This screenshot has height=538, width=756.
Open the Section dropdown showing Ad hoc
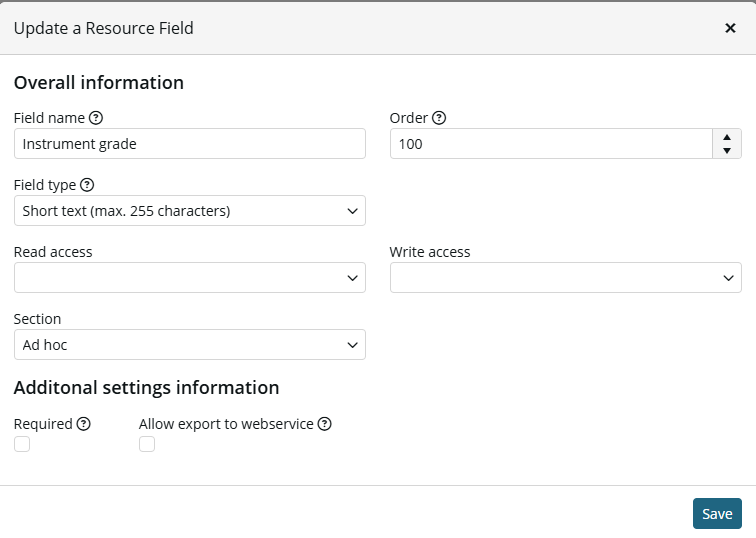[x=190, y=345]
